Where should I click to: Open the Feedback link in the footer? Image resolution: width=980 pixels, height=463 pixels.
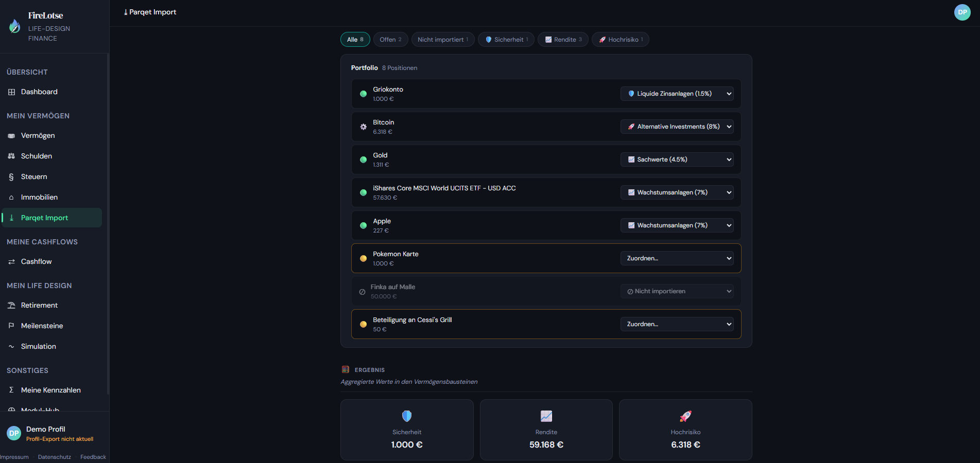click(x=93, y=457)
